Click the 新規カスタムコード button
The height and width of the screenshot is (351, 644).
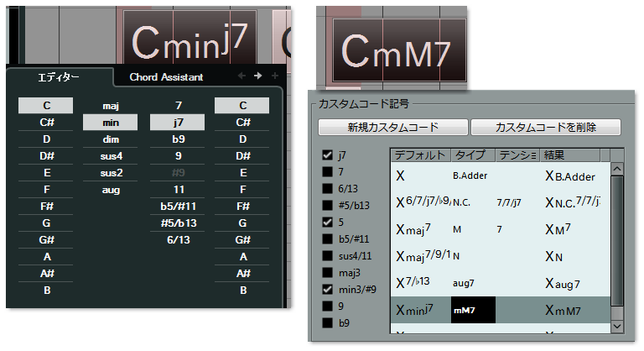[393, 127]
